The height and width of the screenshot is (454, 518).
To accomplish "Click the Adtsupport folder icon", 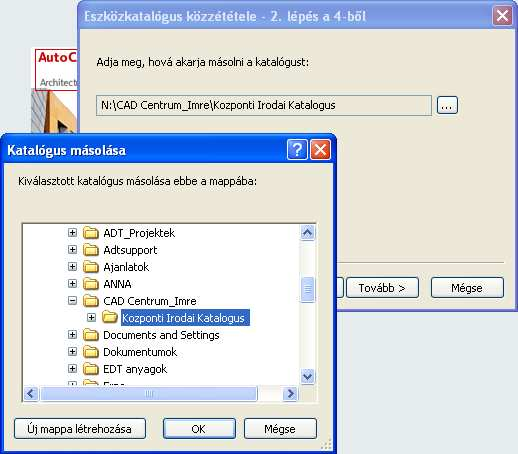I will [91, 250].
